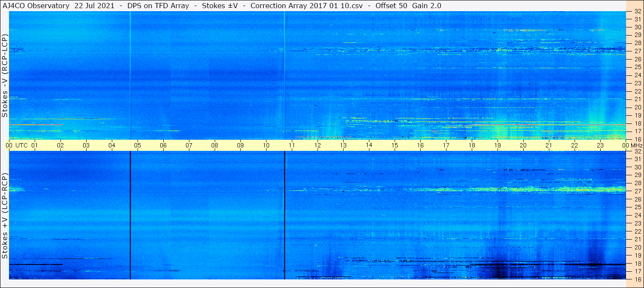Select the 23 hour marker on time axis

pos(600,146)
